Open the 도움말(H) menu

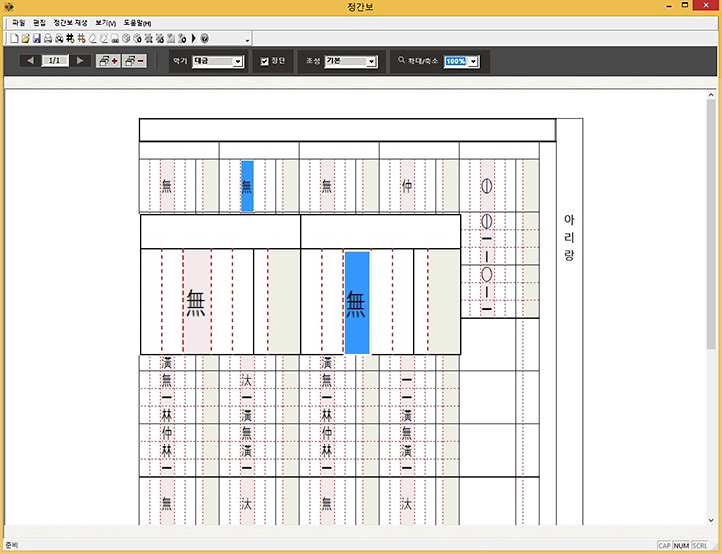click(x=137, y=23)
